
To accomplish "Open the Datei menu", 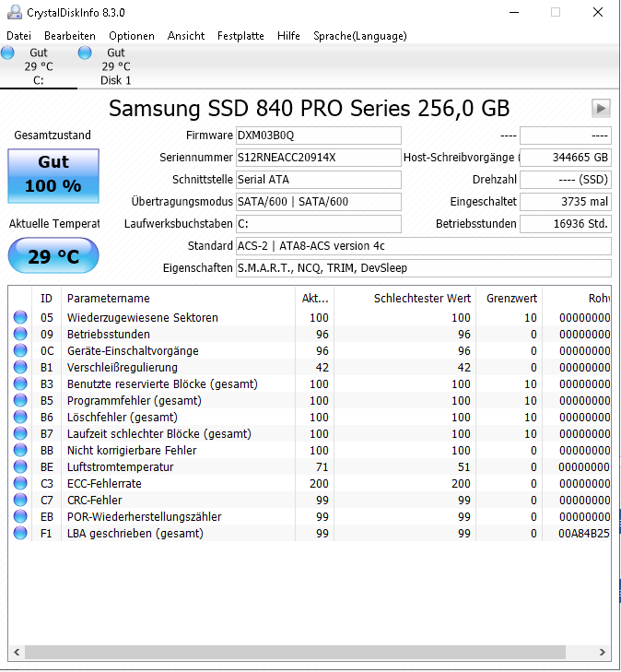I will point(18,36).
